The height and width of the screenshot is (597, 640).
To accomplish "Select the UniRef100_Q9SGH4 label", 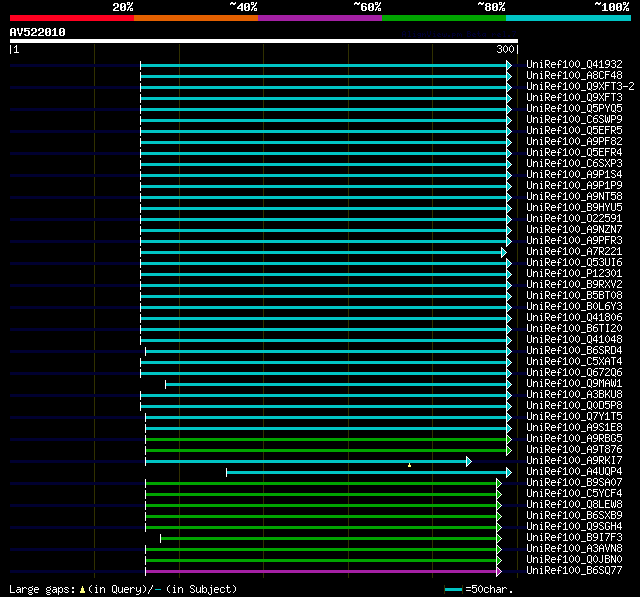I will (574, 527).
